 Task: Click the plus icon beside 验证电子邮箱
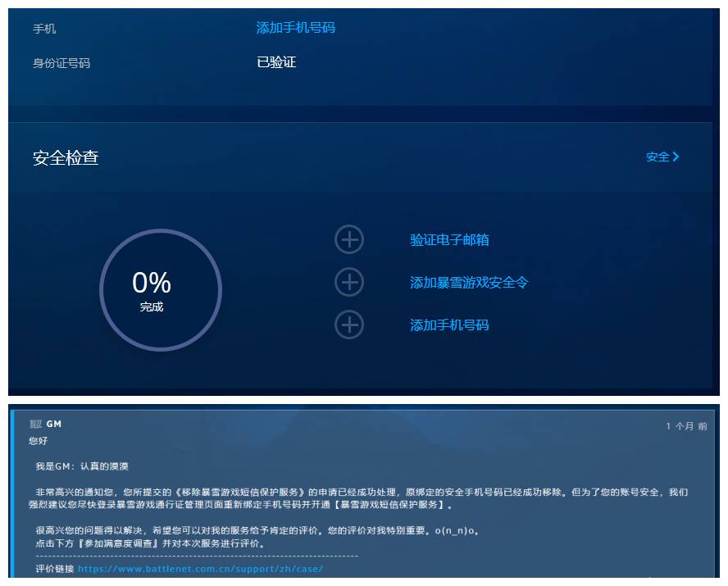pyautogui.click(x=349, y=239)
